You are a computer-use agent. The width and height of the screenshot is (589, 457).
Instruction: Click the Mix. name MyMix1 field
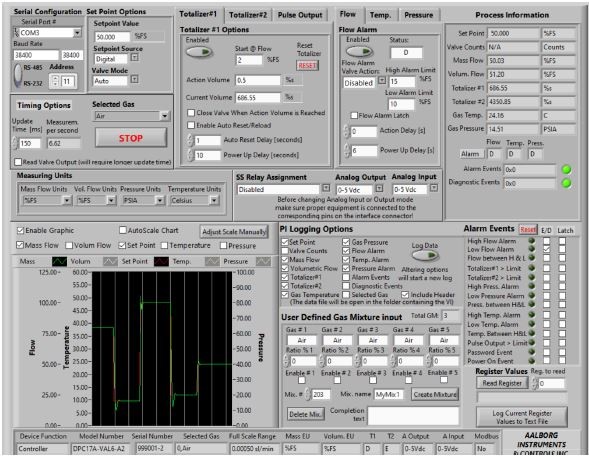tap(388, 394)
